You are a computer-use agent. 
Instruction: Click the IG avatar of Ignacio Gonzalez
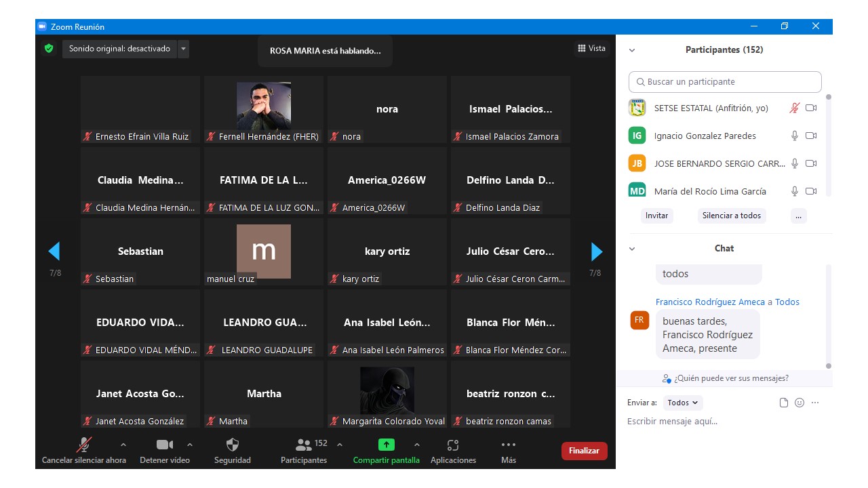(x=637, y=136)
